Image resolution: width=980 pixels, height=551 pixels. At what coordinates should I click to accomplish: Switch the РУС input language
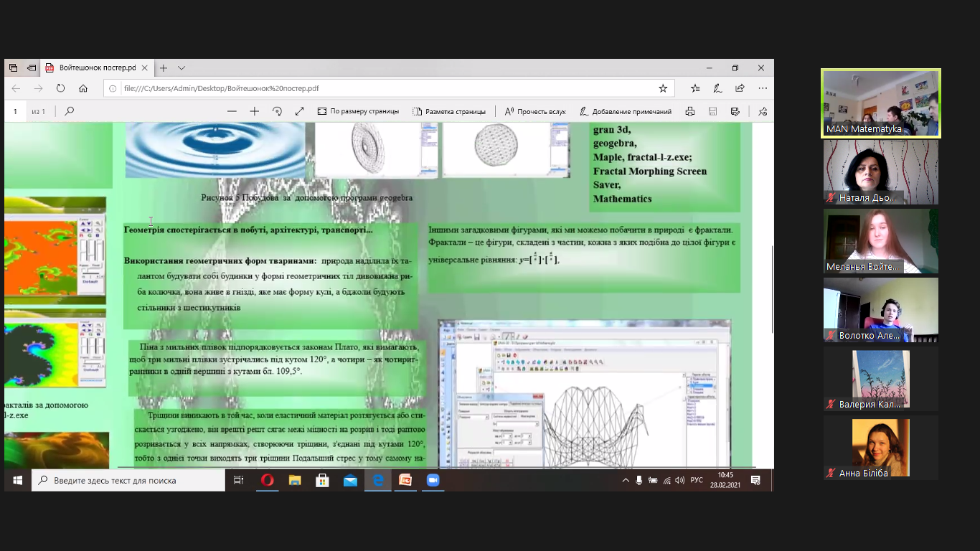(x=697, y=480)
